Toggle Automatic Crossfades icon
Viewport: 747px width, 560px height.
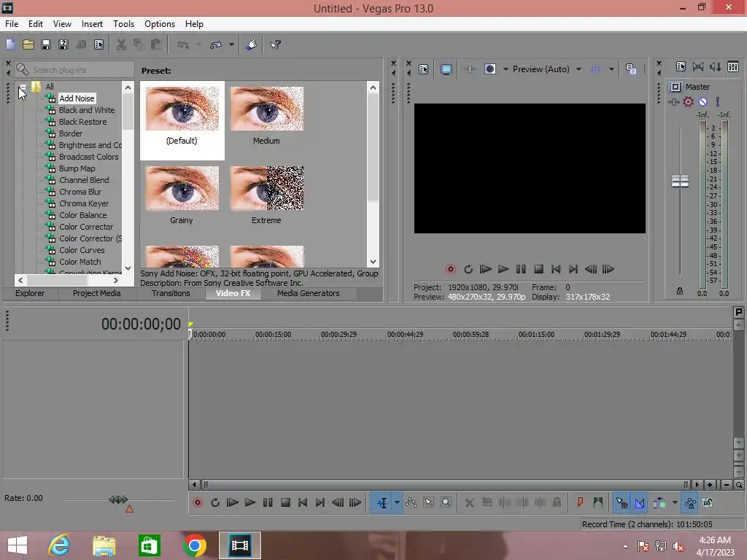click(640, 503)
